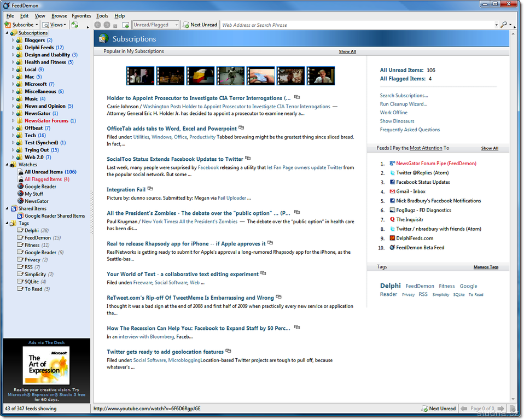Viewport: 524px width, 420px height.
Task: Click Manage Tags link
Action: click(x=486, y=267)
